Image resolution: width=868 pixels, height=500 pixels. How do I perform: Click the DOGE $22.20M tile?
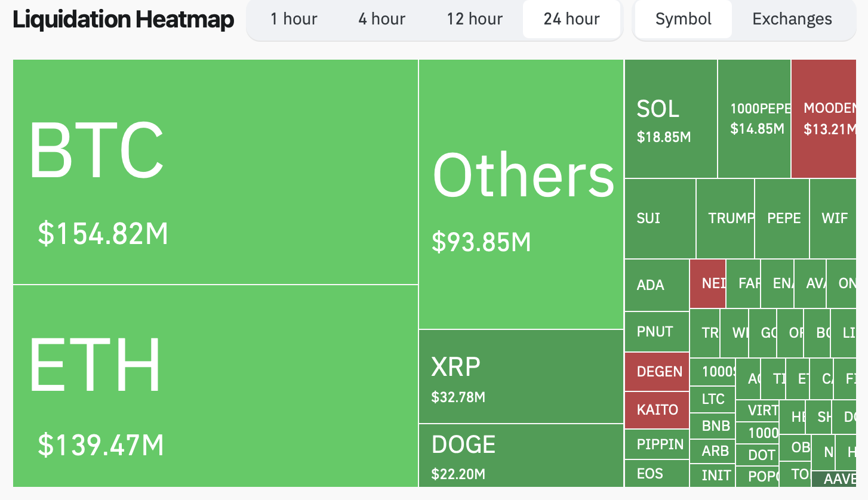(x=521, y=455)
